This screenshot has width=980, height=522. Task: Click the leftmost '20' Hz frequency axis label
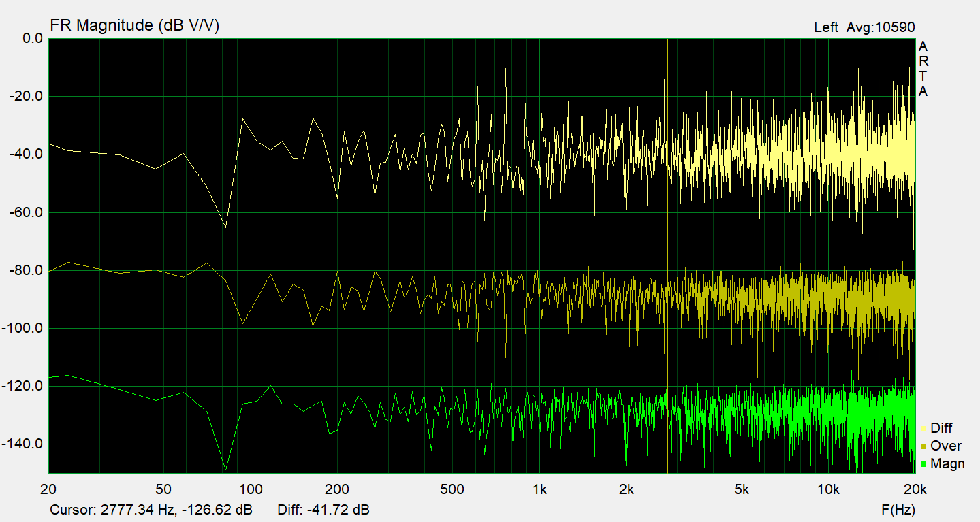(x=48, y=489)
